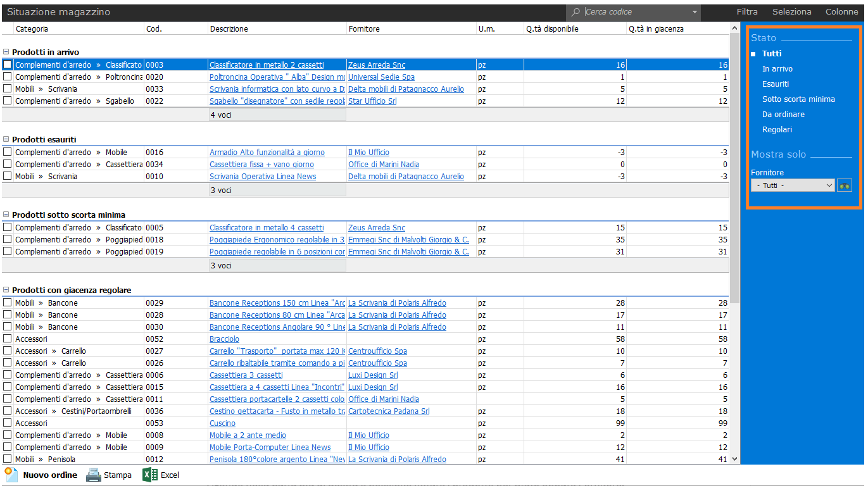Select the Regolari state filter

[x=777, y=130]
